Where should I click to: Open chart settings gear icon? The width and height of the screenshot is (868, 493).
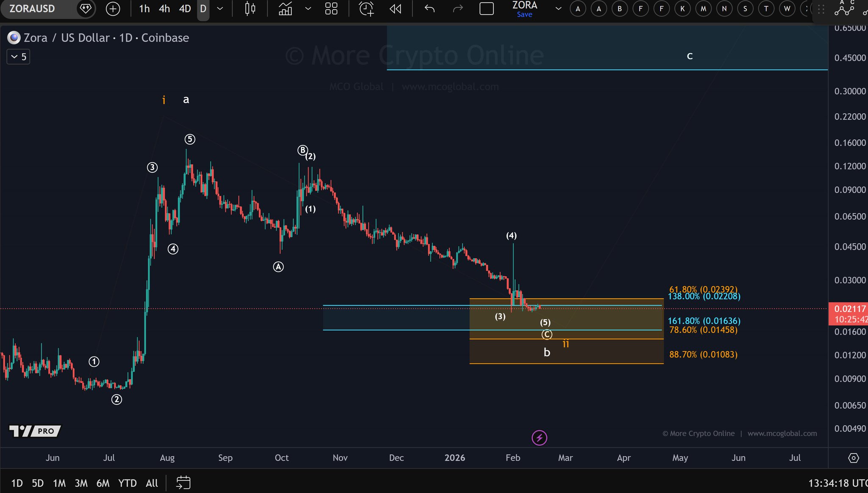coord(853,458)
